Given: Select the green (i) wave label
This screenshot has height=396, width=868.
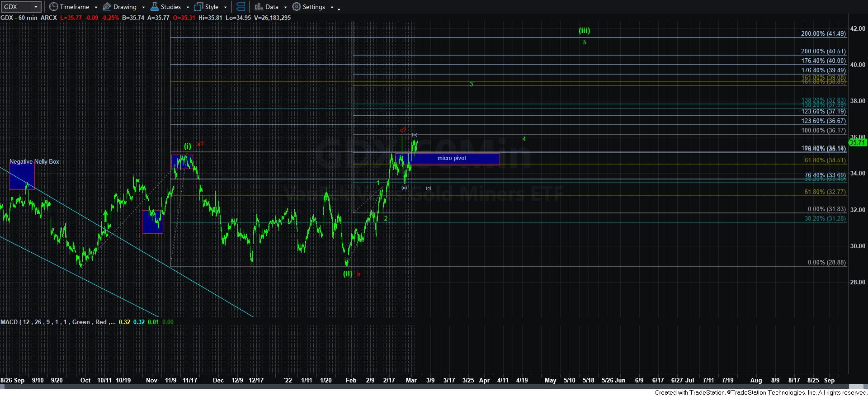Looking at the screenshot, I should tap(188, 146).
